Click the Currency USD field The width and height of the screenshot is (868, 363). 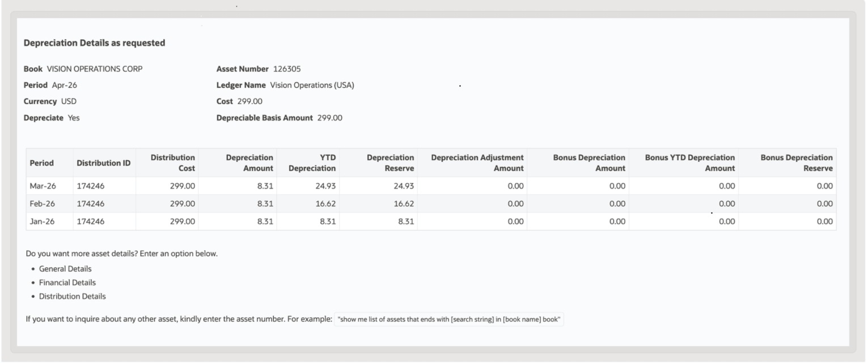click(50, 101)
